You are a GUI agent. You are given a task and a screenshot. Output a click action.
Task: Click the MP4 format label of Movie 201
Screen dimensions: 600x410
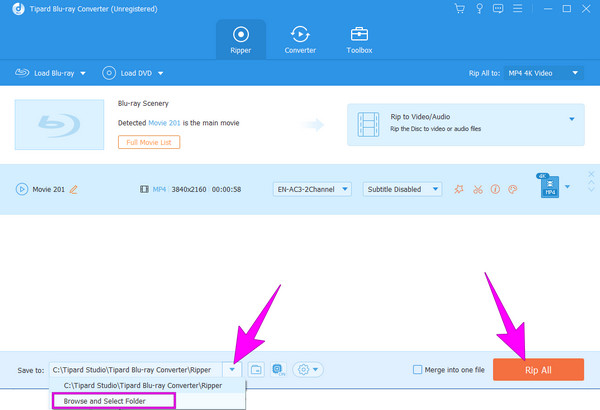click(x=159, y=189)
